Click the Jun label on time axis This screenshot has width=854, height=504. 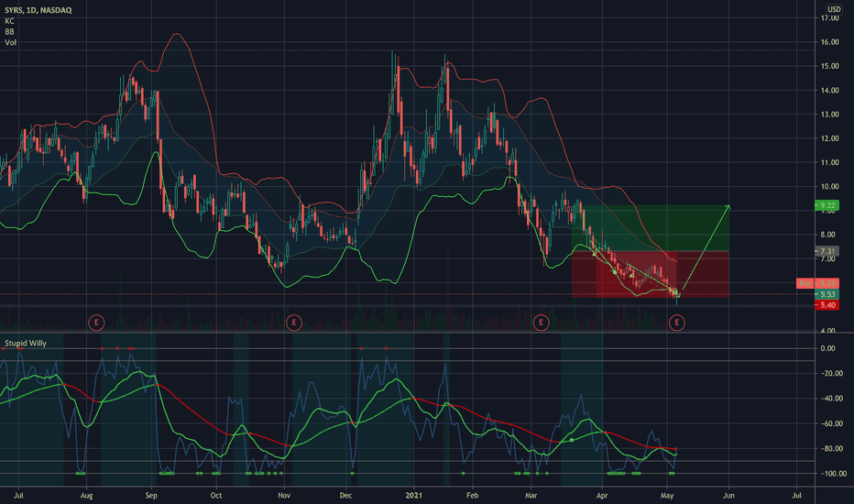click(728, 495)
